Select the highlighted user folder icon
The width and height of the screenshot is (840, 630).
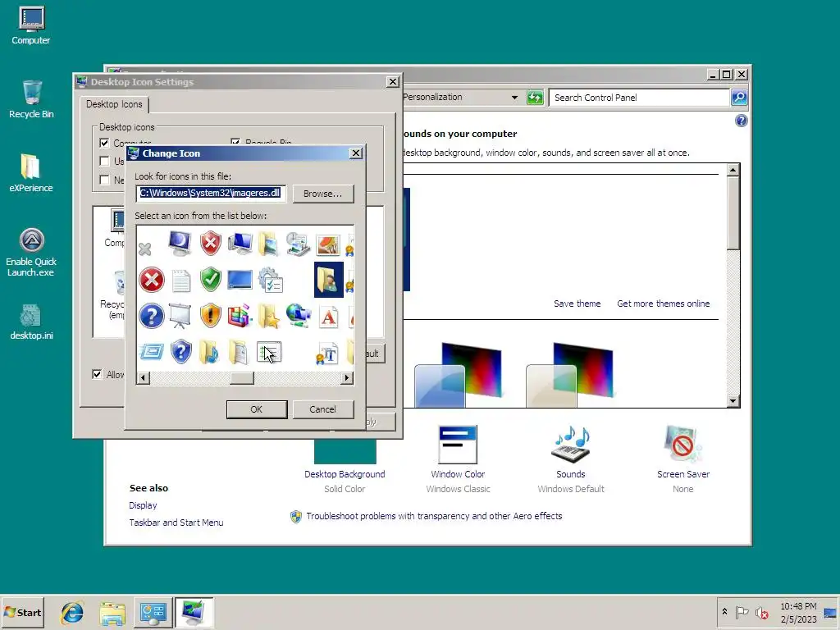[328, 280]
